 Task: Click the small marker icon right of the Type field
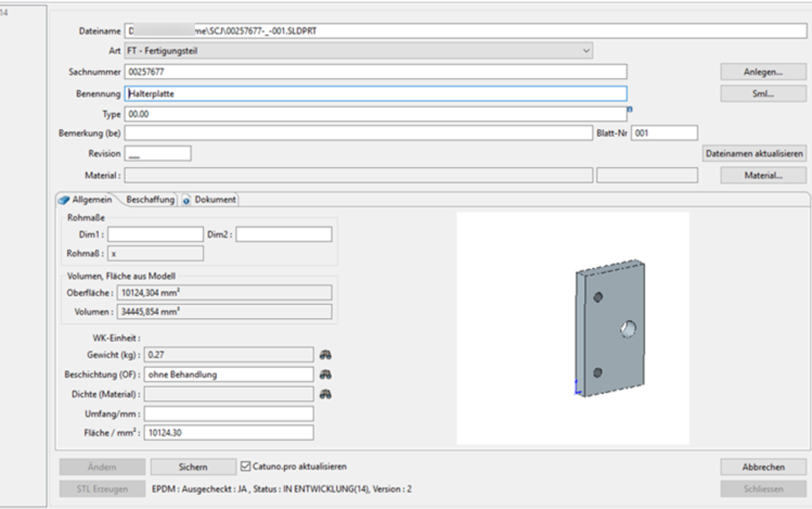coord(630,109)
